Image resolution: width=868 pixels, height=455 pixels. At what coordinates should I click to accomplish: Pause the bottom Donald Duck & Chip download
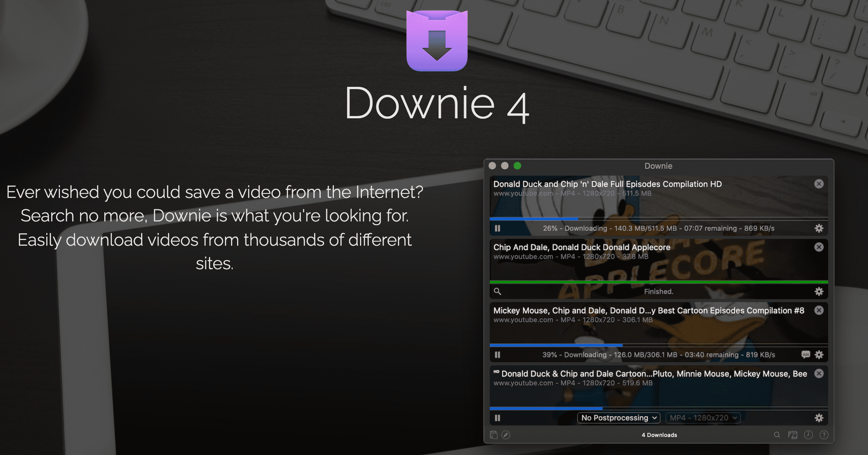pos(497,418)
